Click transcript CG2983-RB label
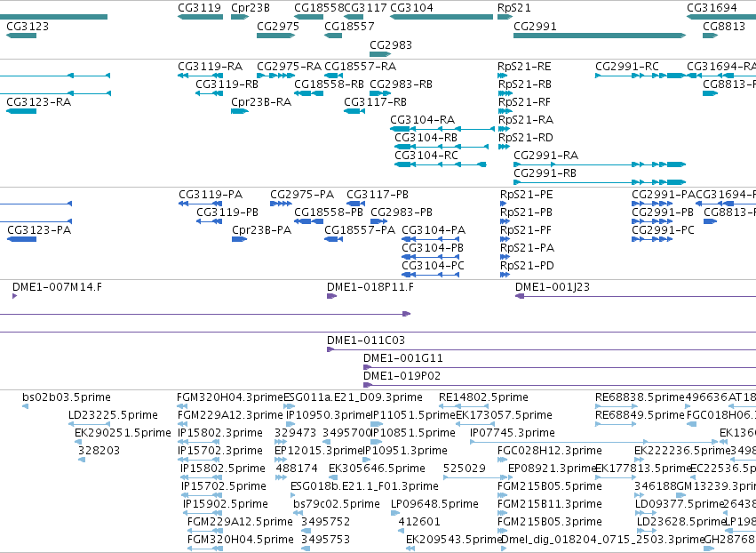756x553 pixels. (x=401, y=84)
